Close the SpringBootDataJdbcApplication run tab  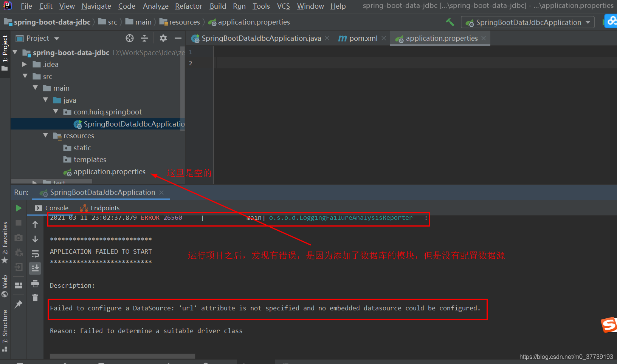[161, 193]
